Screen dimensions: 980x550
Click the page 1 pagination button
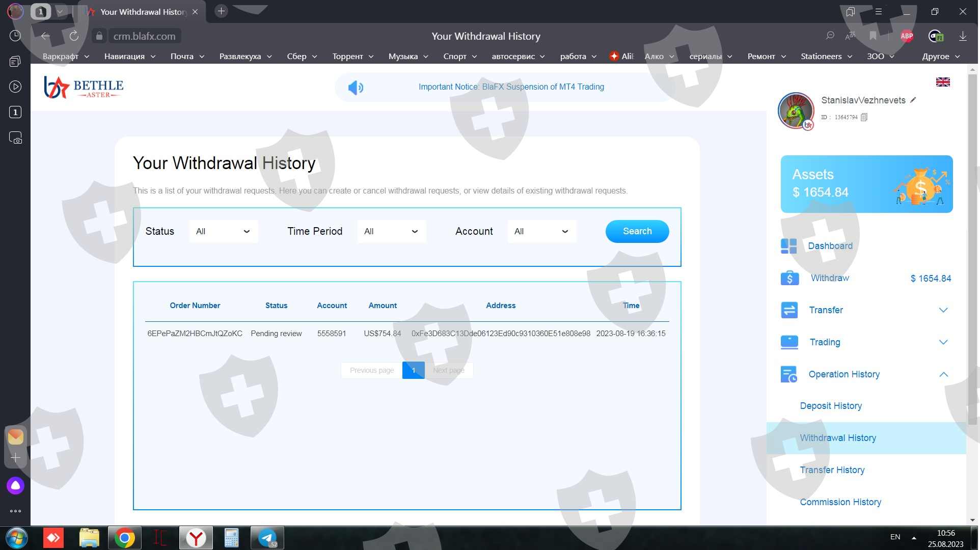[x=413, y=370]
